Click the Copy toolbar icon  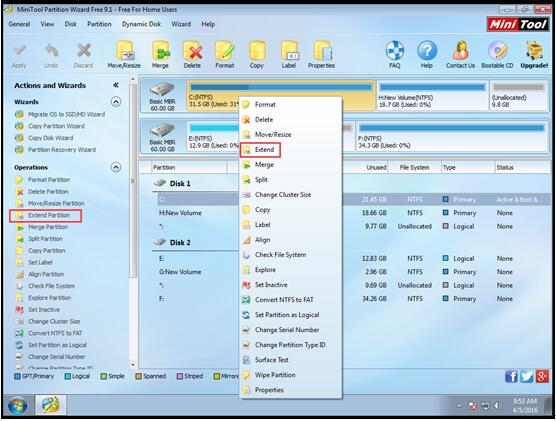(257, 54)
